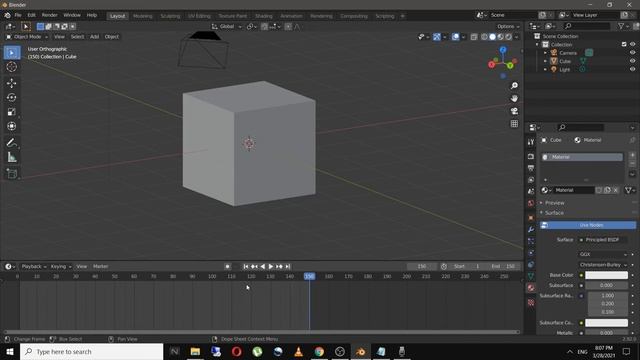Click the Windows search box

pyautogui.click(x=92, y=351)
